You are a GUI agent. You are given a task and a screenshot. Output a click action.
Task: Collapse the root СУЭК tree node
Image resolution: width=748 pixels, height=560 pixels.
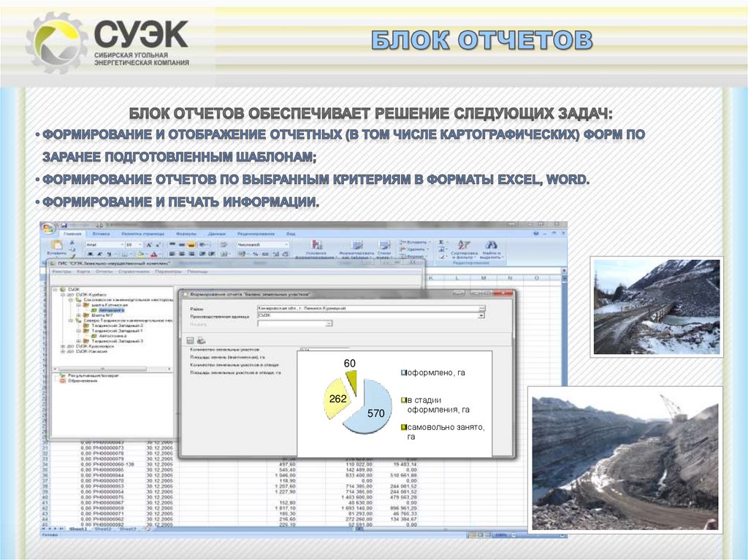(56, 289)
